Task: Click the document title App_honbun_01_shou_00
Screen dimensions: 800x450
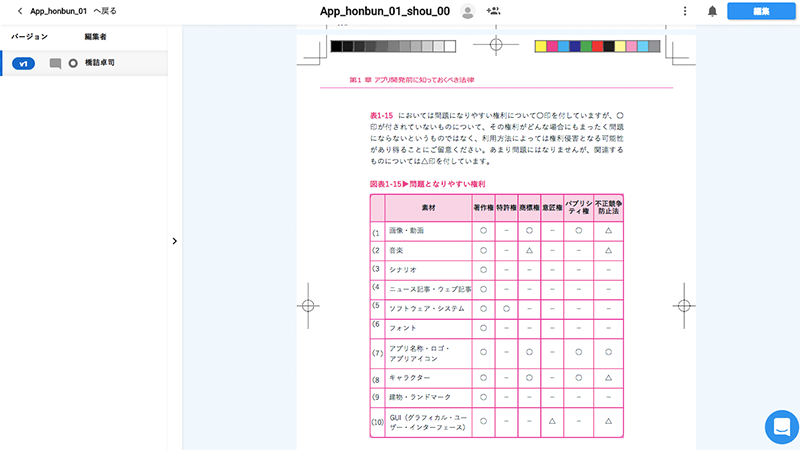Action: click(x=385, y=11)
